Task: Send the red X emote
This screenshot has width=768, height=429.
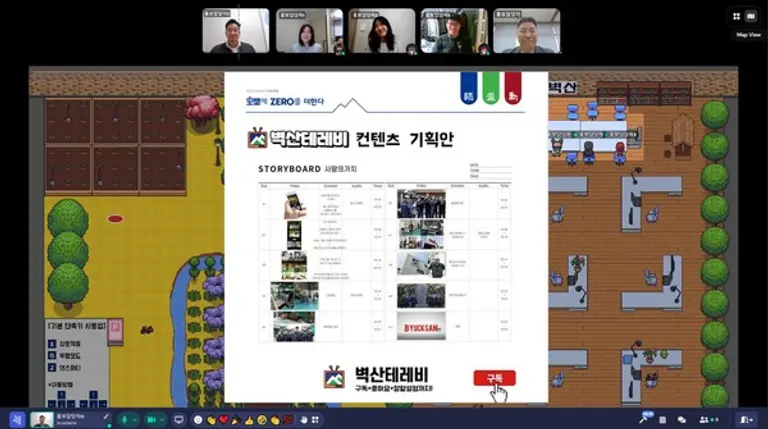Action: tap(288, 420)
